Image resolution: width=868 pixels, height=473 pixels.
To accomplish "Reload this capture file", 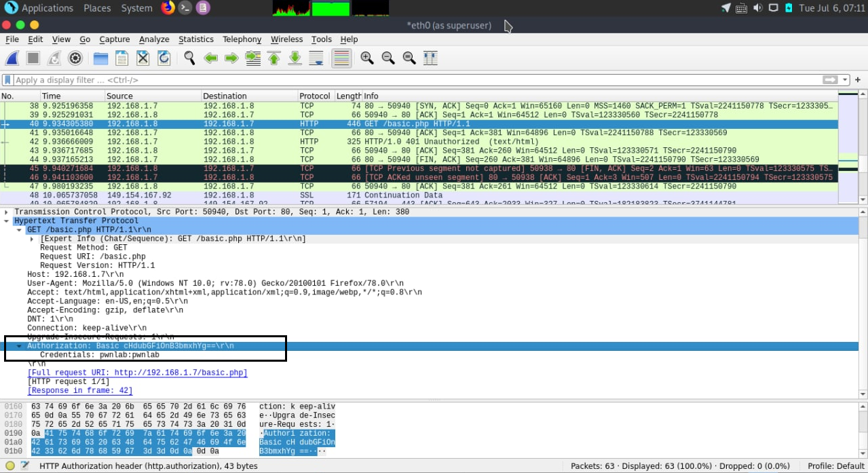I will click(x=164, y=58).
